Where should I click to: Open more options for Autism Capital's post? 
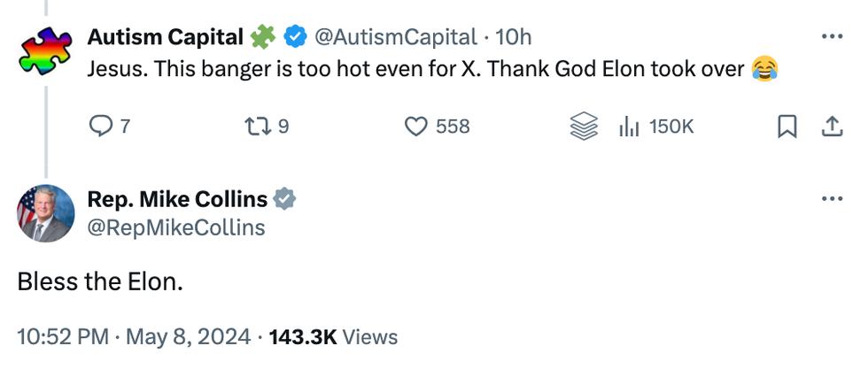click(x=832, y=36)
